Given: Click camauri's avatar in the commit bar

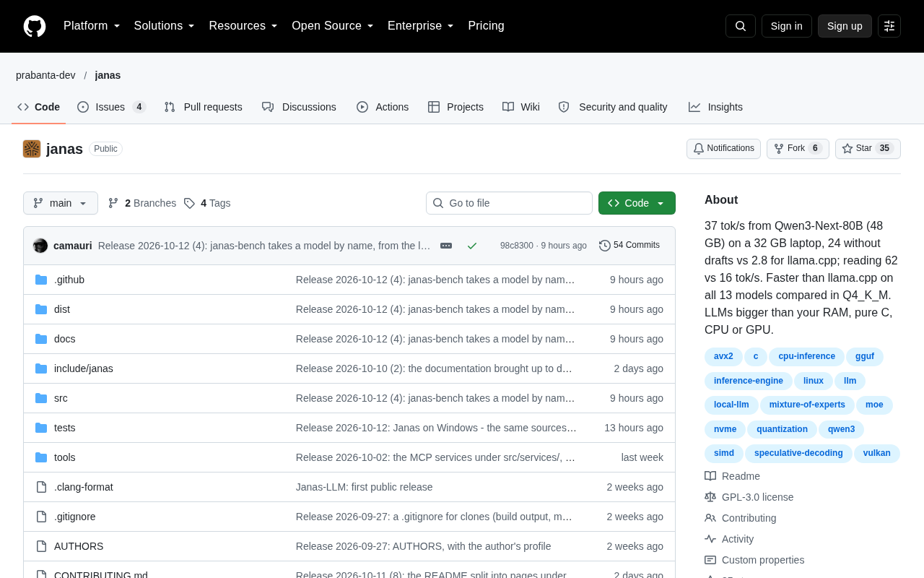Looking at the screenshot, I should pyautogui.click(x=40, y=246).
